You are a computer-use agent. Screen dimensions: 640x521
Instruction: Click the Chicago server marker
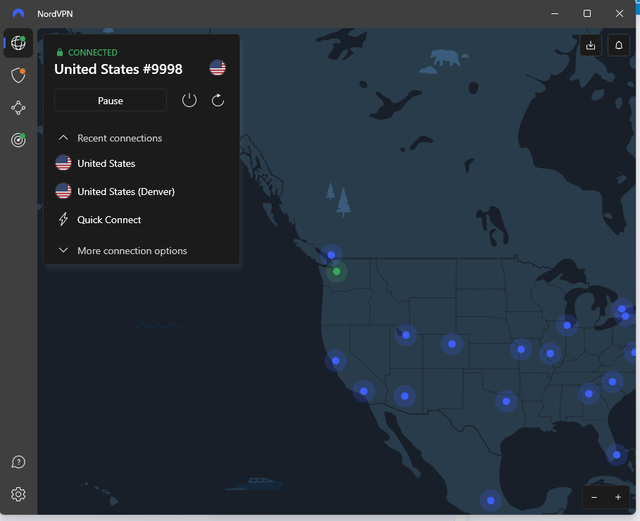(567, 325)
